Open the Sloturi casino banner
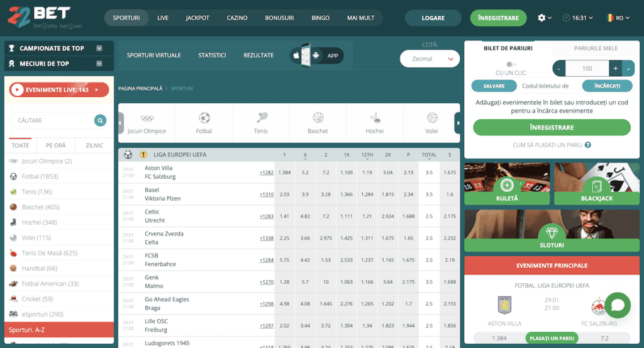Viewport: 644px width, 348px height. [x=552, y=230]
